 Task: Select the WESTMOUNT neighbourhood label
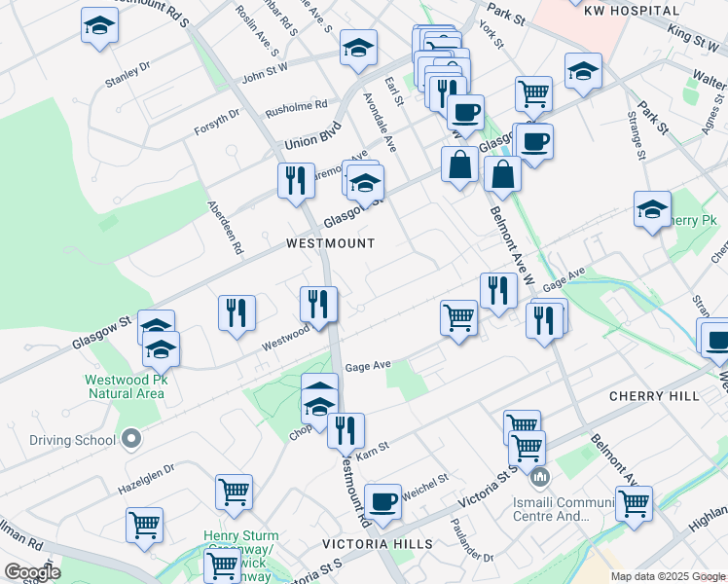tap(330, 243)
